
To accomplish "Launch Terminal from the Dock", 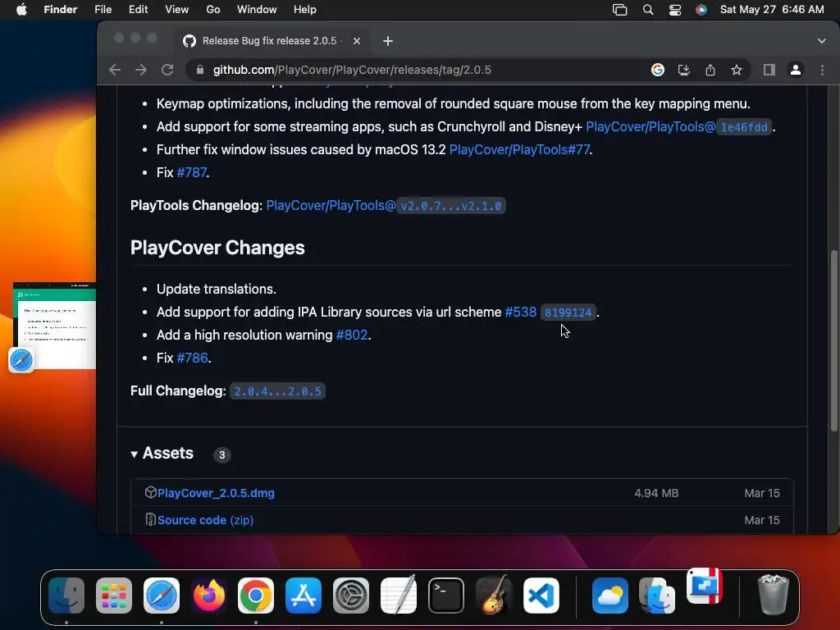I will (x=445, y=596).
